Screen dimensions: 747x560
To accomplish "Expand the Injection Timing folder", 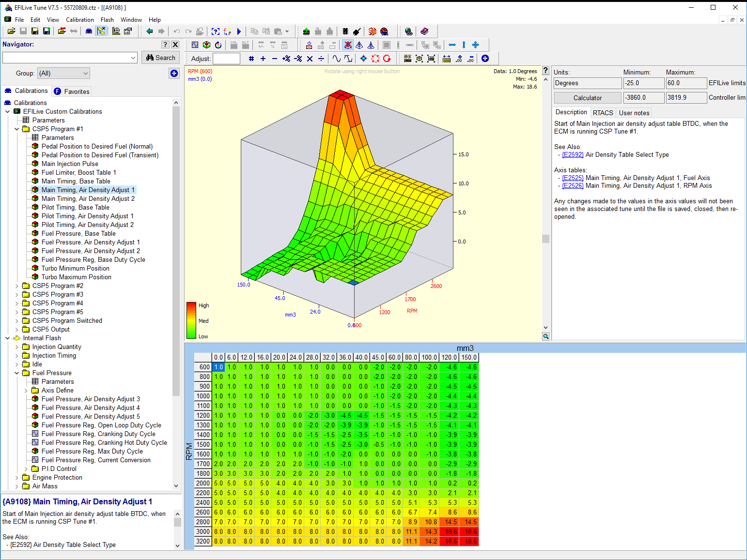I will point(16,356).
